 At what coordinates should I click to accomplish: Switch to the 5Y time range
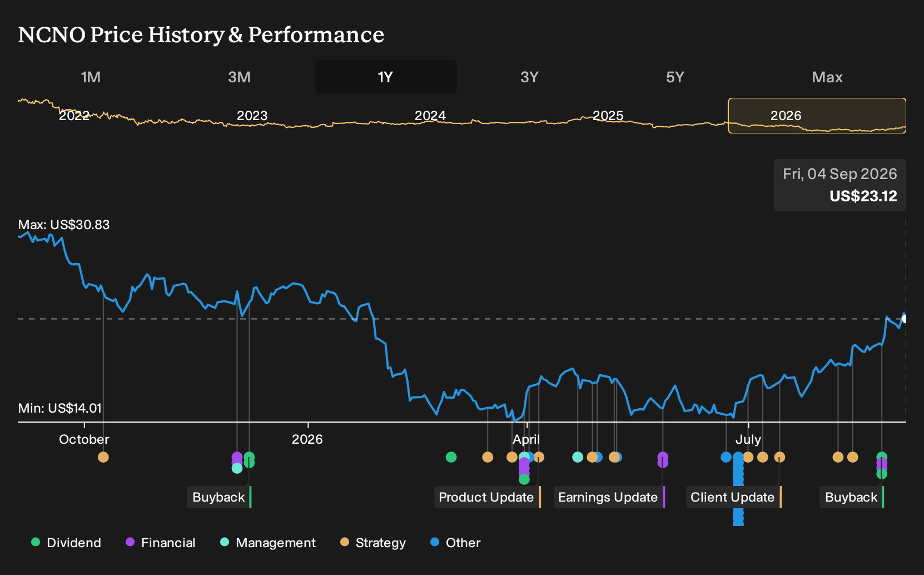click(675, 77)
